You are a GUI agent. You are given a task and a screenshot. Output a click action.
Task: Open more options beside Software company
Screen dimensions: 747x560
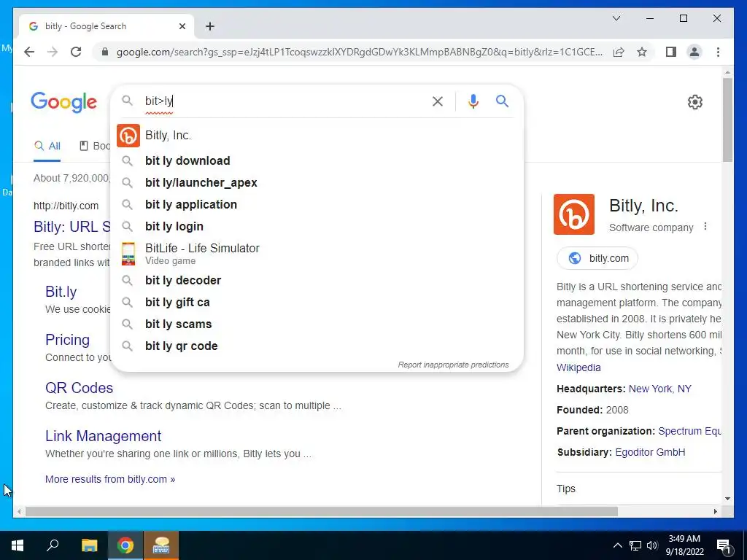tap(705, 227)
